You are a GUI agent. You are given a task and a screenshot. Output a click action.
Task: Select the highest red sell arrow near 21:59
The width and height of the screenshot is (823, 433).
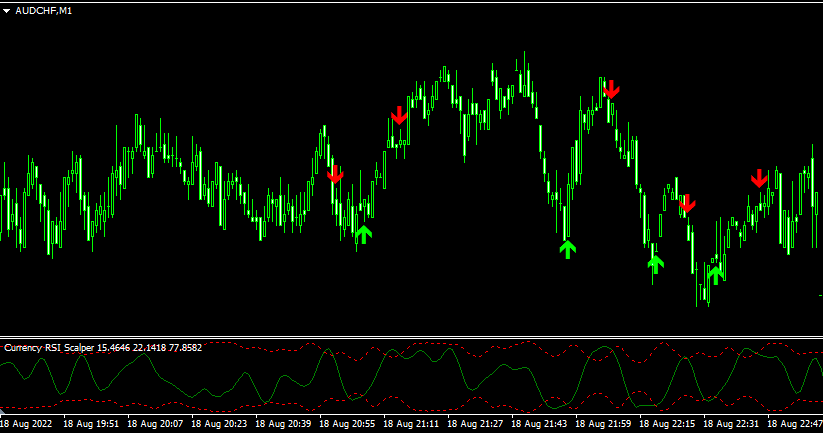click(610, 89)
